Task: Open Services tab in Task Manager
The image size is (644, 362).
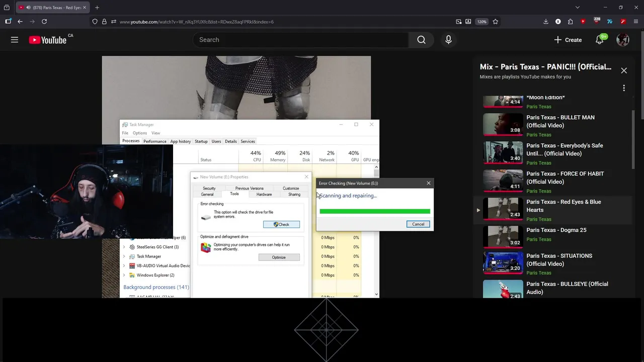Action: [x=248, y=141]
